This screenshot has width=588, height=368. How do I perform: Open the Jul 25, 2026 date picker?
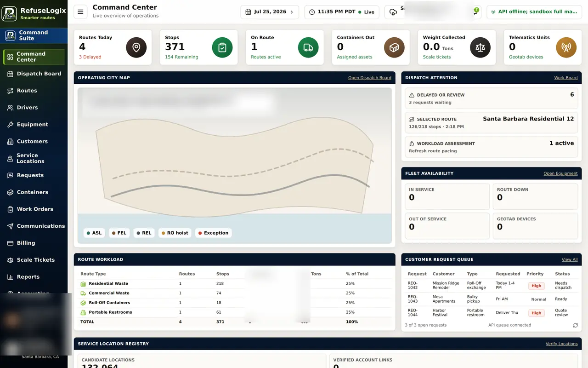coord(270,12)
